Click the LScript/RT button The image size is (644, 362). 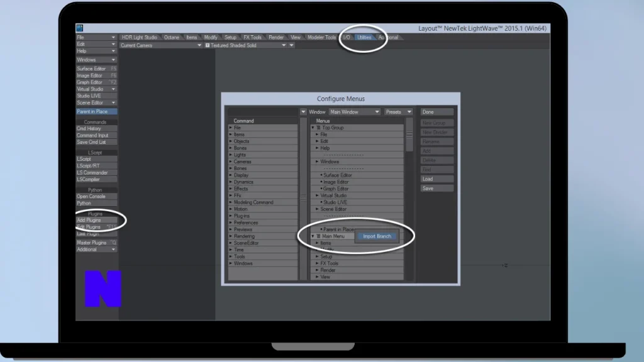click(96, 166)
